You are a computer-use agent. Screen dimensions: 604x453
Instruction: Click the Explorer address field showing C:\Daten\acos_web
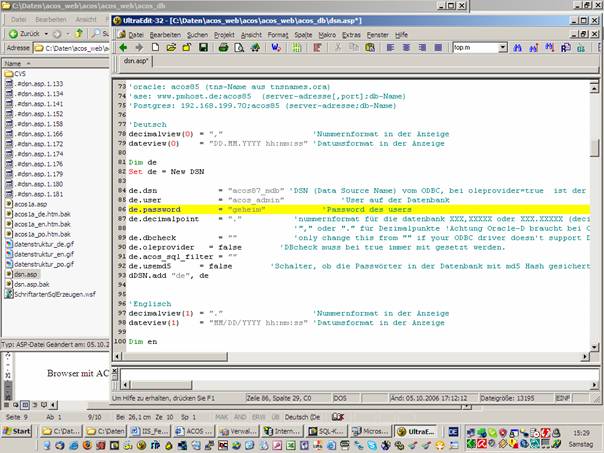coord(72,48)
